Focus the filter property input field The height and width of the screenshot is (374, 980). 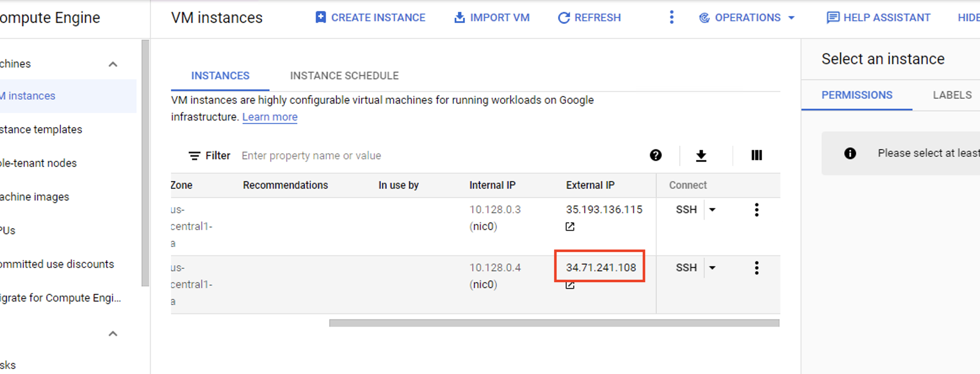click(438, 156)
